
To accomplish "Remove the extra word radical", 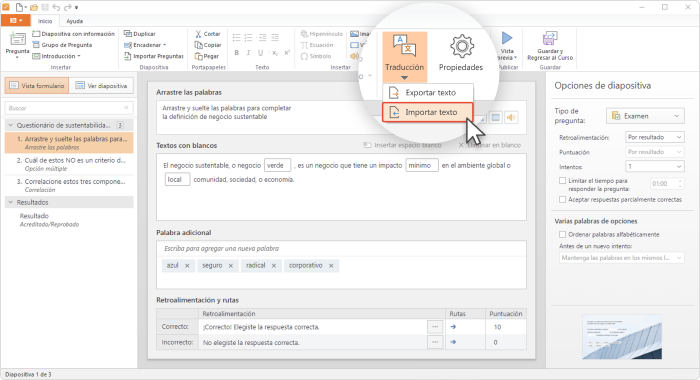I will click(x=274, y=266).
